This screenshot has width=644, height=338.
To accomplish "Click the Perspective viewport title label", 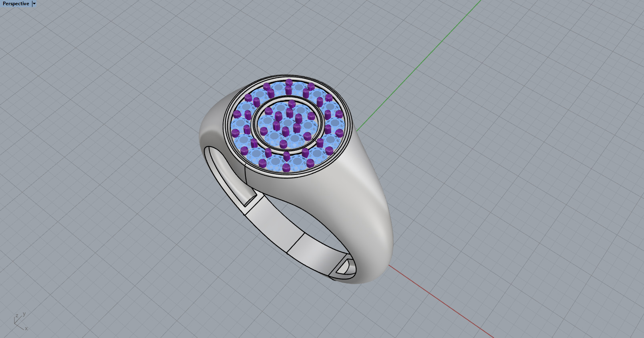I will tap(16, 4).
